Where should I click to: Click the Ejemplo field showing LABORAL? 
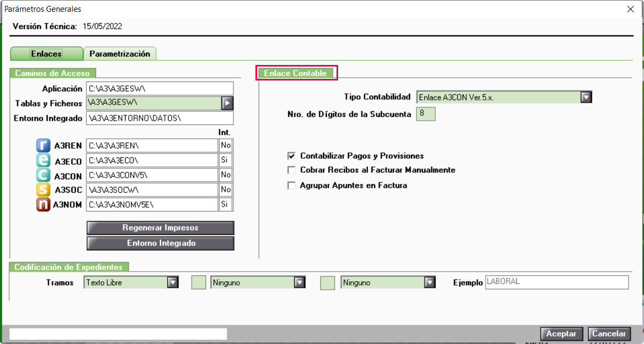[557, 282]
